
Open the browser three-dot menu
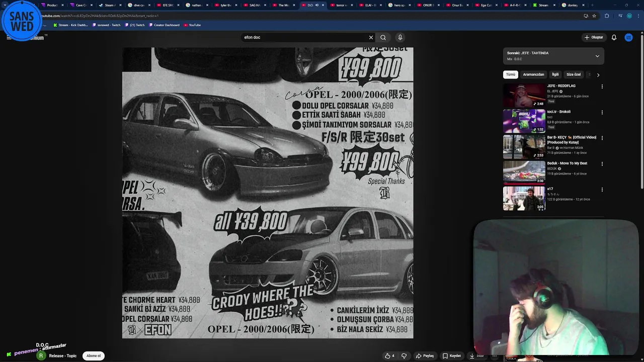(638, 16)
